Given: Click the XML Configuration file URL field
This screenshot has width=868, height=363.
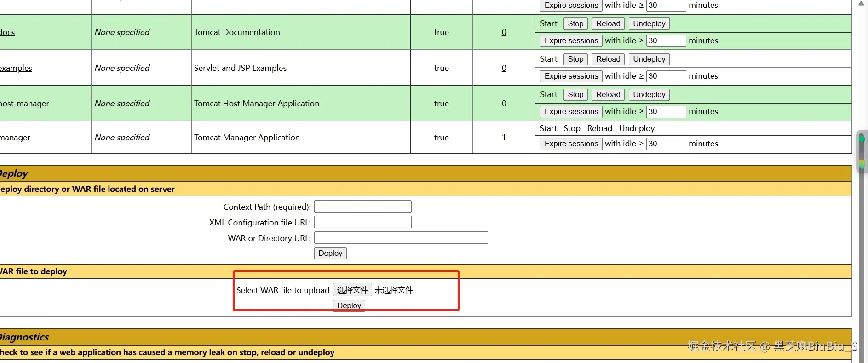Looking at the screenshot, I should point(363,222).
